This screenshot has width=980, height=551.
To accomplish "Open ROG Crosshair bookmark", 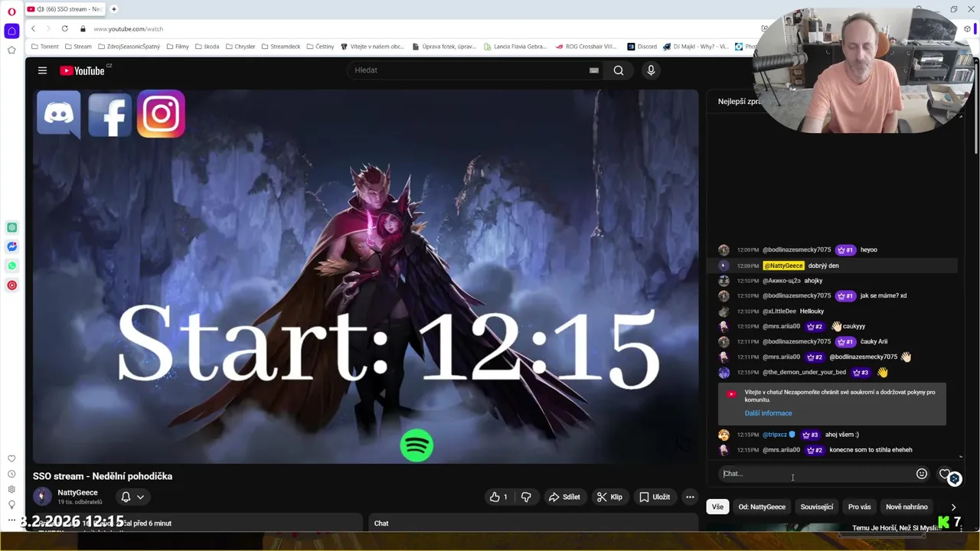I will [586, 47].
